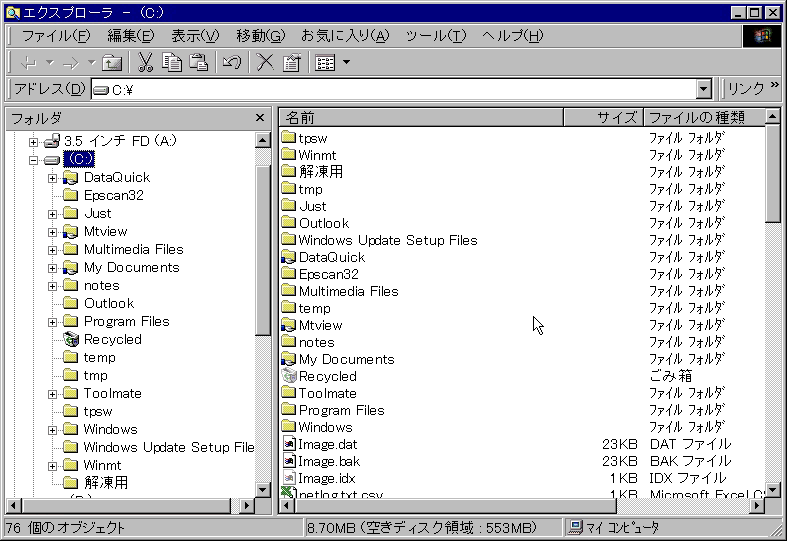Click the マイ コンピュータ status bar icon
The width and height of the screenshot is (787, 541).
pos(576,527)
